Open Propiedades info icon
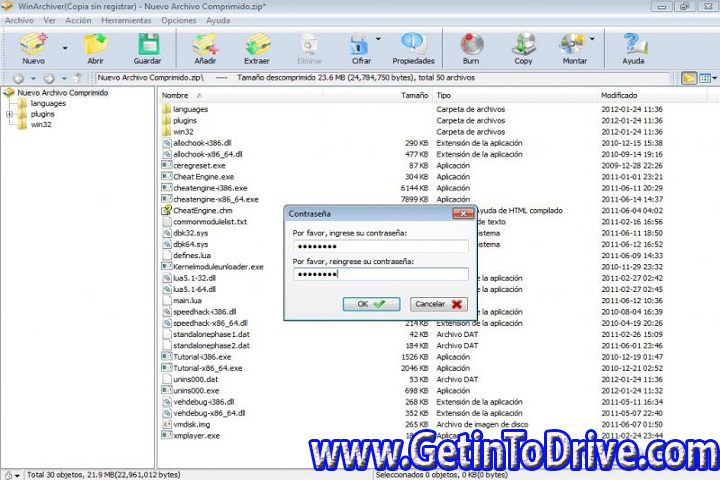This screenshot has height=480, width=720. (x=413, y=43)
